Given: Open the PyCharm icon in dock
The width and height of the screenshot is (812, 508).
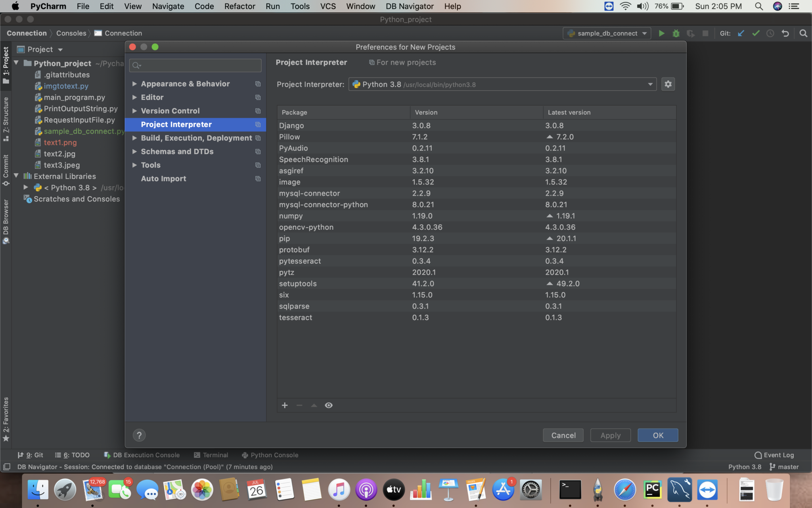Looking at the screenshot, I should tap(652, 490).
